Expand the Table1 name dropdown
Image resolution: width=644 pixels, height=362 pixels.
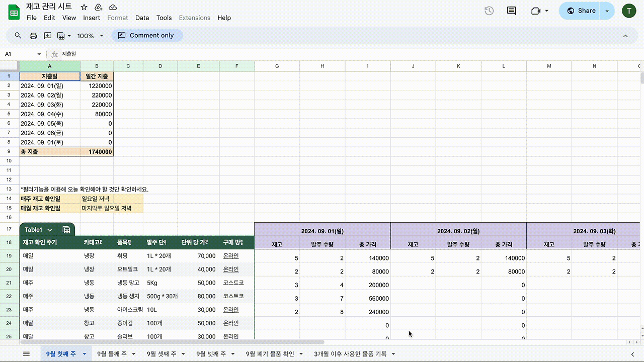click(x=50, y=230)
